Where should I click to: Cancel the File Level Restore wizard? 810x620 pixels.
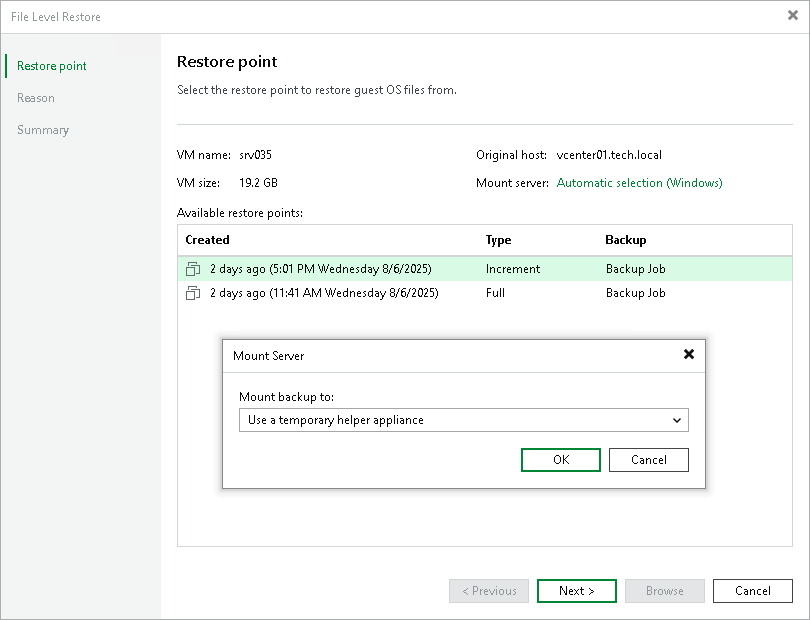point(753,591)
